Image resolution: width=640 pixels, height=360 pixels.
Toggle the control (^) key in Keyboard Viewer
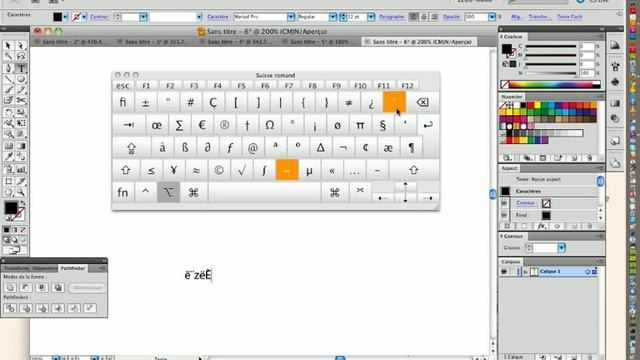[x=145, y=192]
